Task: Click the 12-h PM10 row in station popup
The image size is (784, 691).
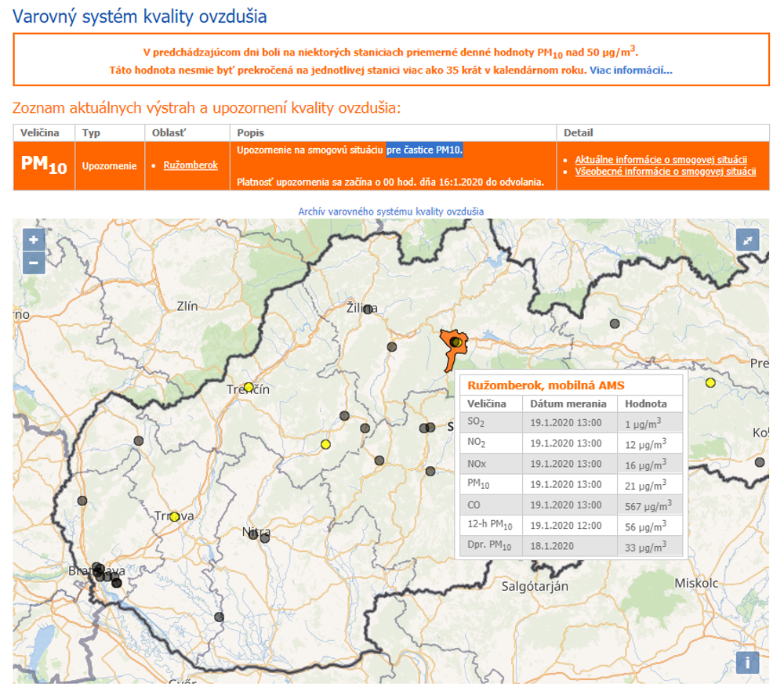Action: 569,526
